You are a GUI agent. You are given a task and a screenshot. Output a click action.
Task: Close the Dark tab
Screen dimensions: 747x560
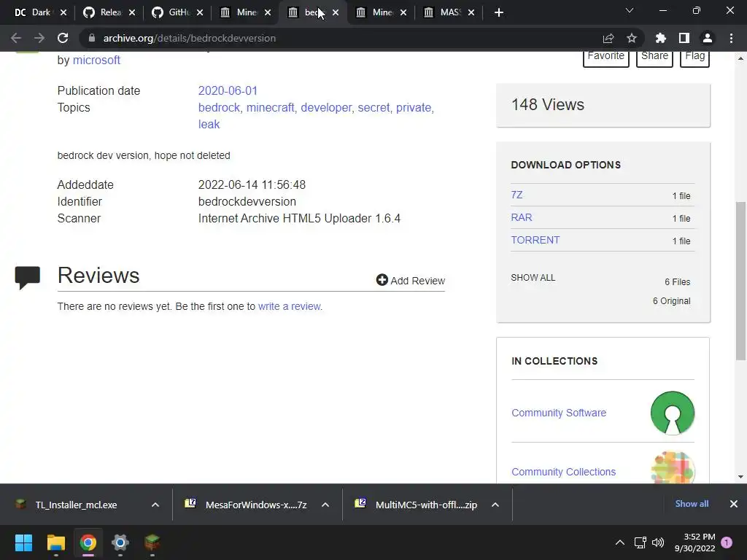(63, 12)
